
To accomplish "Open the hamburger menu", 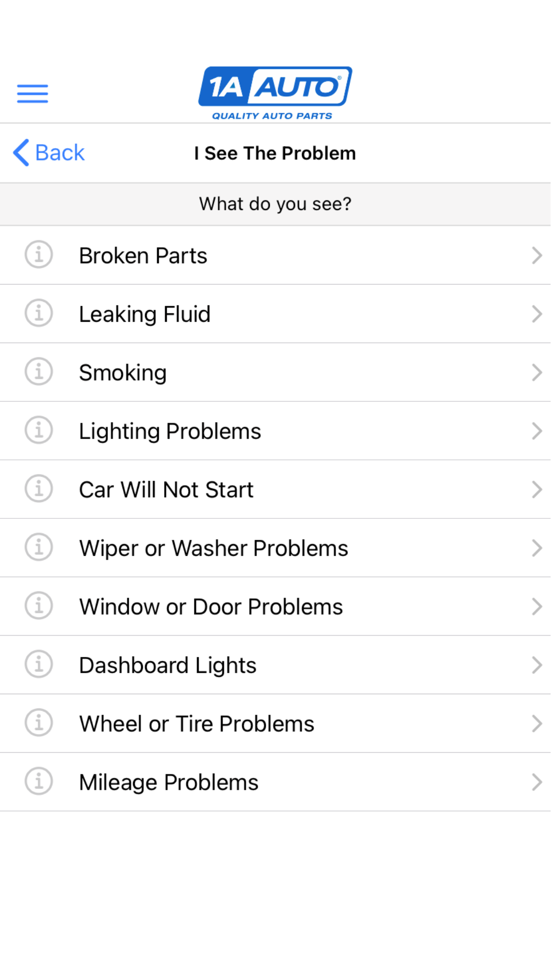I will point(32,93).
